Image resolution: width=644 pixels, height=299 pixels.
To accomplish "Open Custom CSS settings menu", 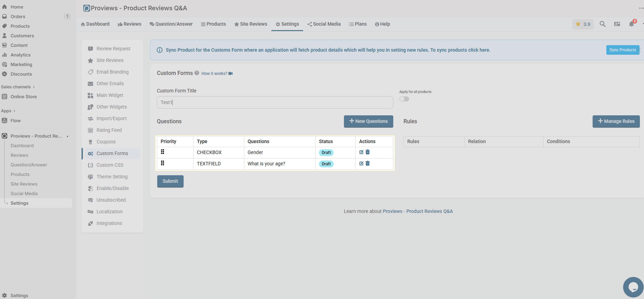I will pyautogui.click(x=110, y=165).
